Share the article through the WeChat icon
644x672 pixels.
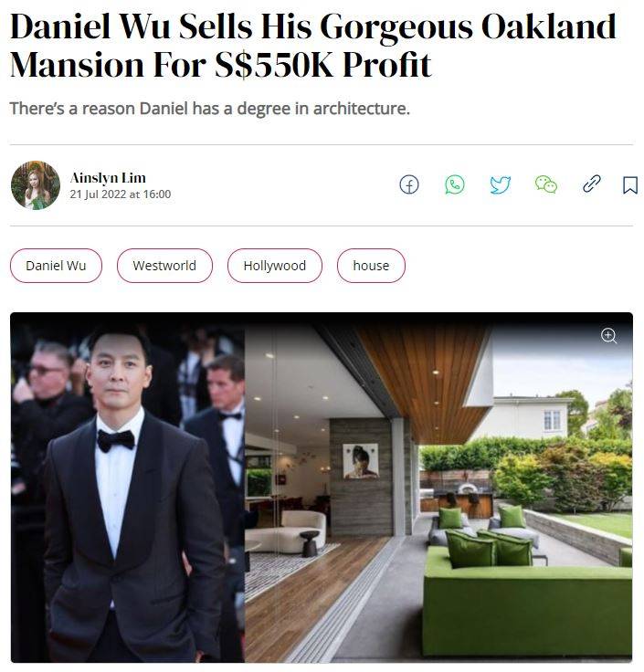coord(546,184)
